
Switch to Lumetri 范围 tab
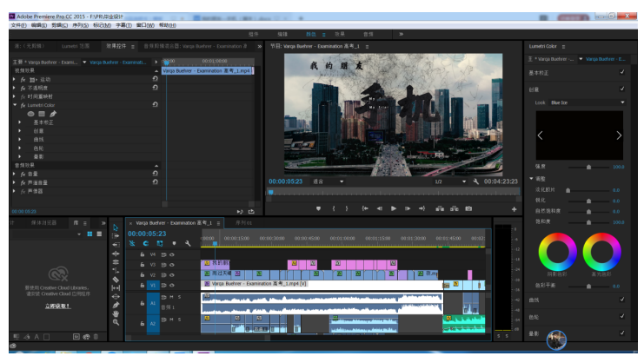(x=76, y=46)
